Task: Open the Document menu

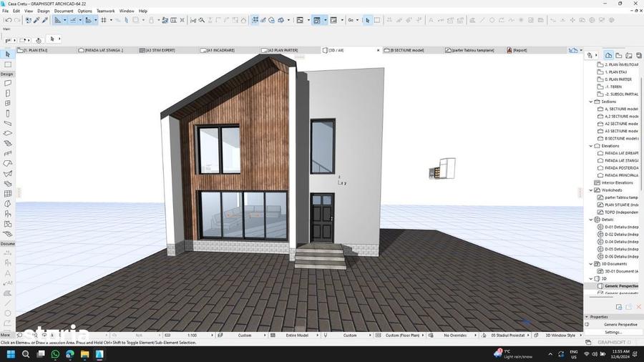Action: coord(64,11)
